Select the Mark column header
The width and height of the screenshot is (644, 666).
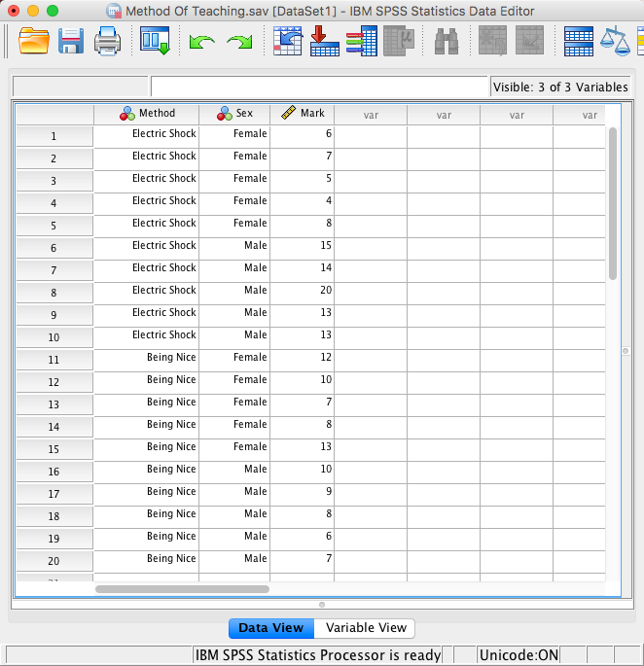pyautogui.click(x=303, y=114)
